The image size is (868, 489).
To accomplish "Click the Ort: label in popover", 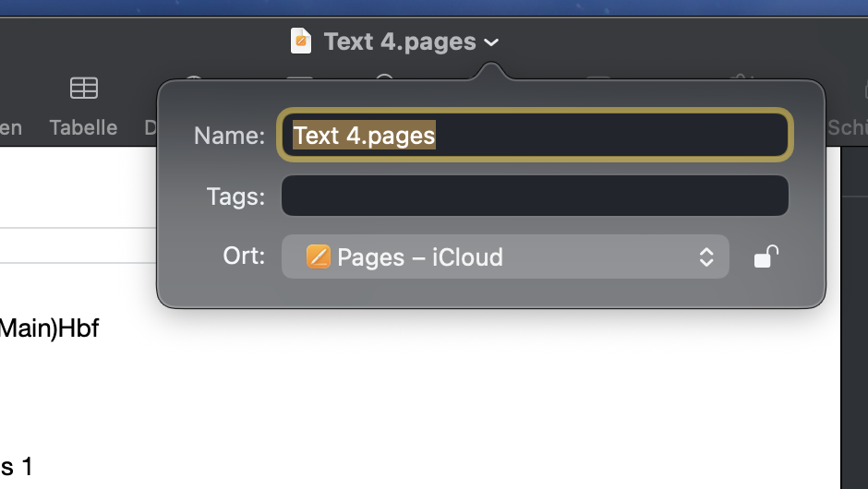I will coord(244,256).
